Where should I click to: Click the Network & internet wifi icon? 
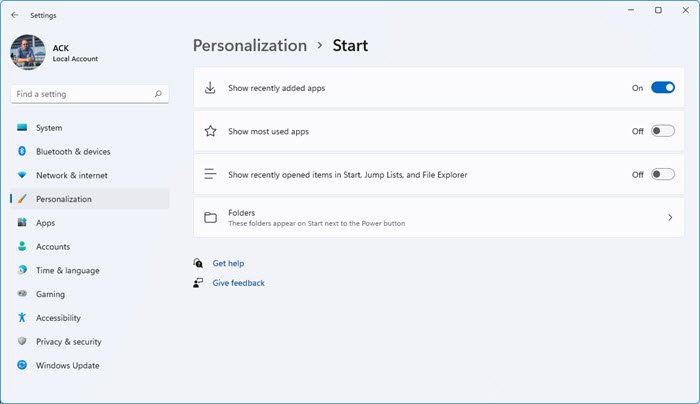22,175
